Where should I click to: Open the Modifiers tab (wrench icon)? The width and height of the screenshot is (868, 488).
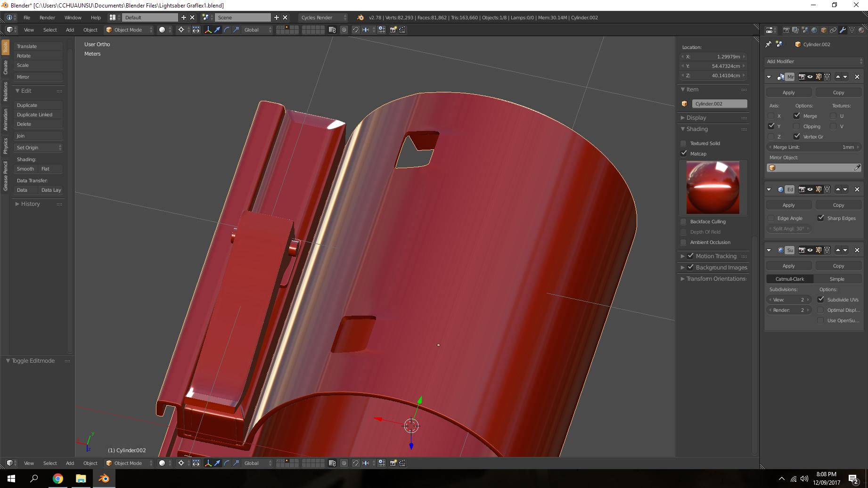tap(843, 30)
